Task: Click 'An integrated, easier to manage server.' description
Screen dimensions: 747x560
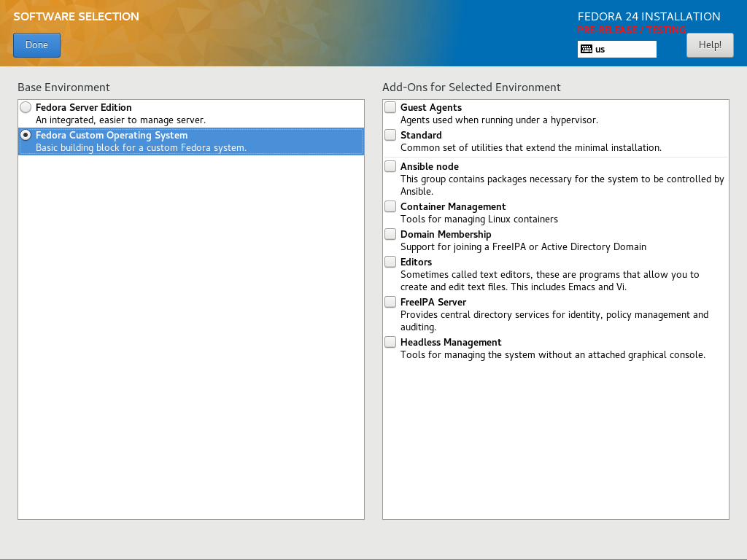Action: pos(120,120)
